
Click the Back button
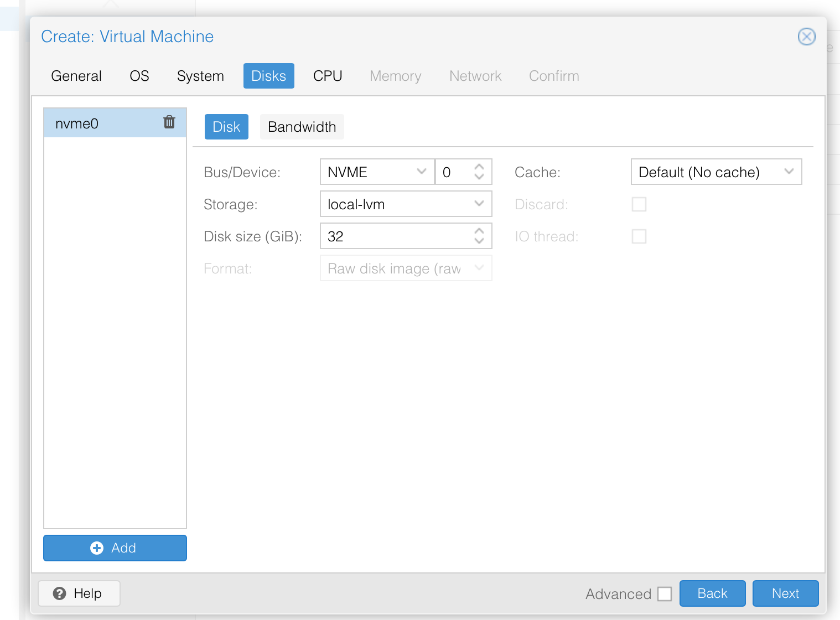tap(712, 593)
